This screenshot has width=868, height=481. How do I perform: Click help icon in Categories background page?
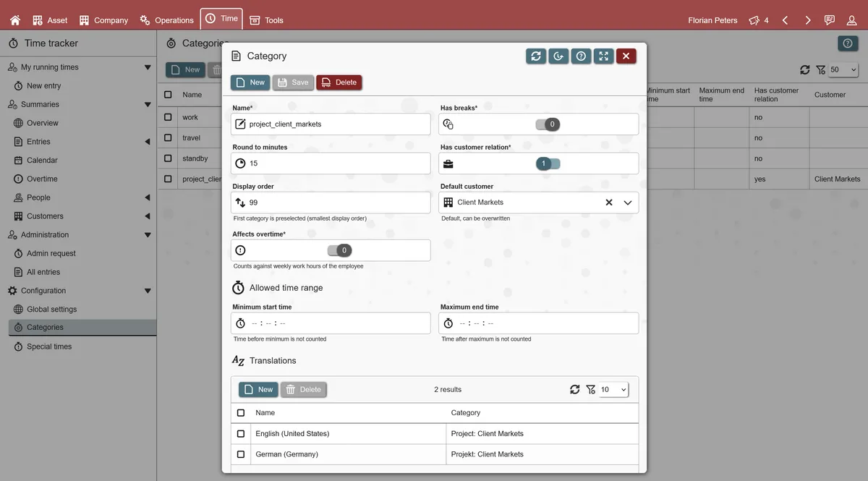point(848,43)
